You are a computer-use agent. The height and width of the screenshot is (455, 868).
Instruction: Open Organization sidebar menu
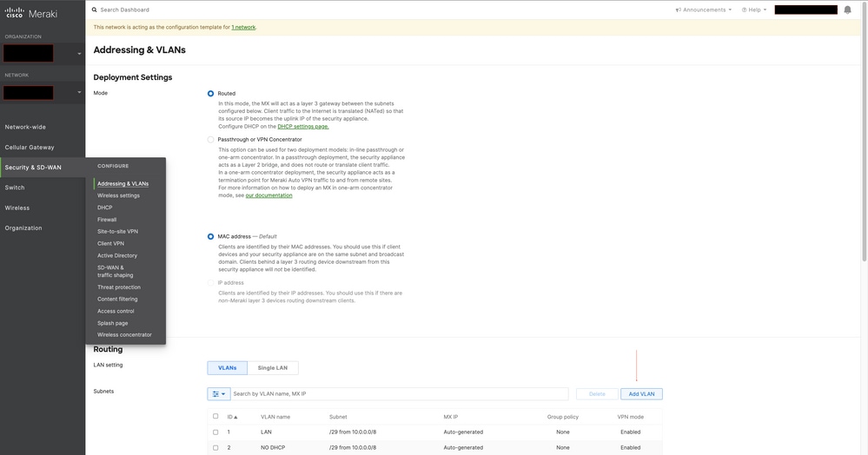23,228
